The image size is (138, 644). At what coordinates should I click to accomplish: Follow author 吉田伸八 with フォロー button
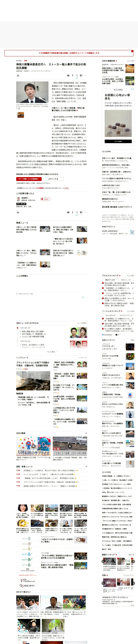click(x=45, y=199)
